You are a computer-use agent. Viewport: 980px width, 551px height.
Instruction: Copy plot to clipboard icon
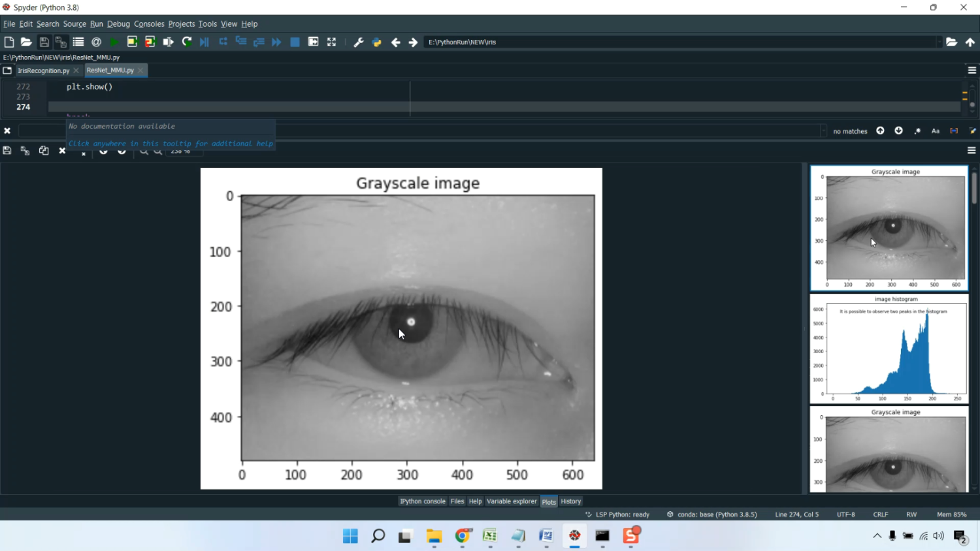44,151
